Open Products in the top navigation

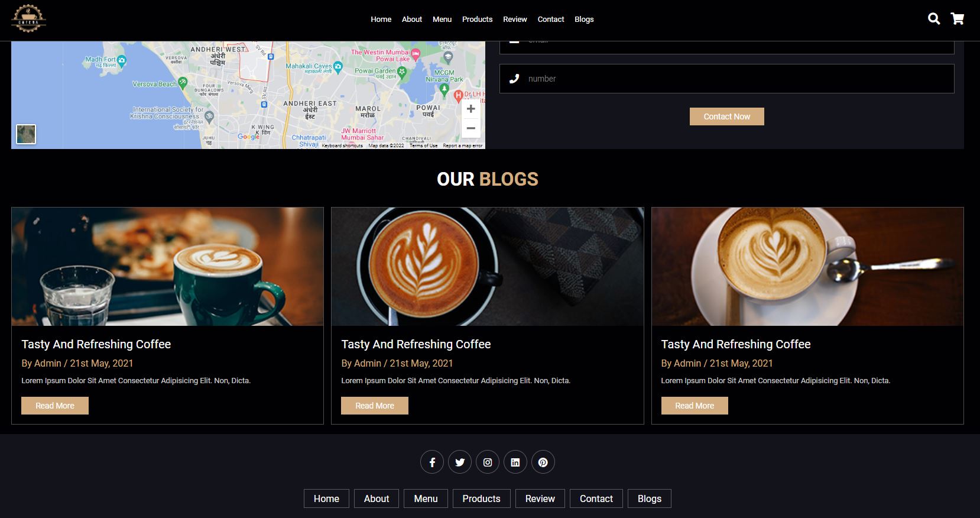click(477, 20)
